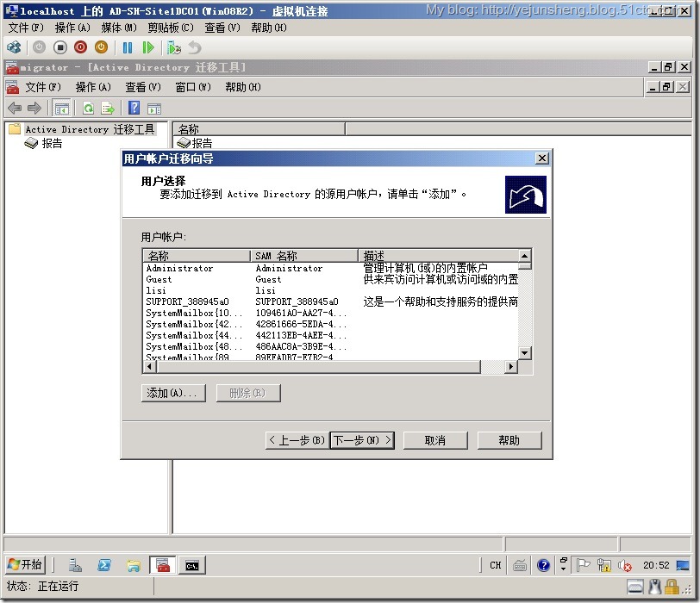This screenshot has width=700, height=603.
Task: Open Server Manager from taskbar
Action: coord(75,566)
